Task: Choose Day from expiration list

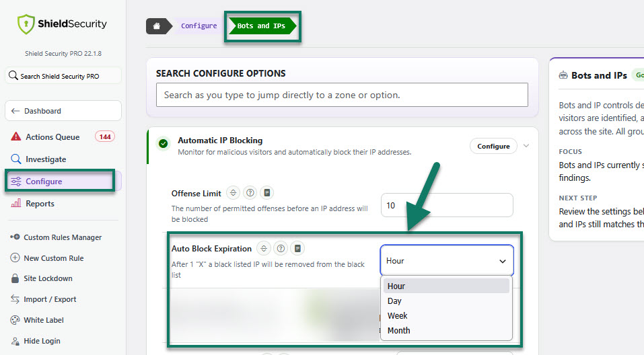Action: [x=446, y=301]
